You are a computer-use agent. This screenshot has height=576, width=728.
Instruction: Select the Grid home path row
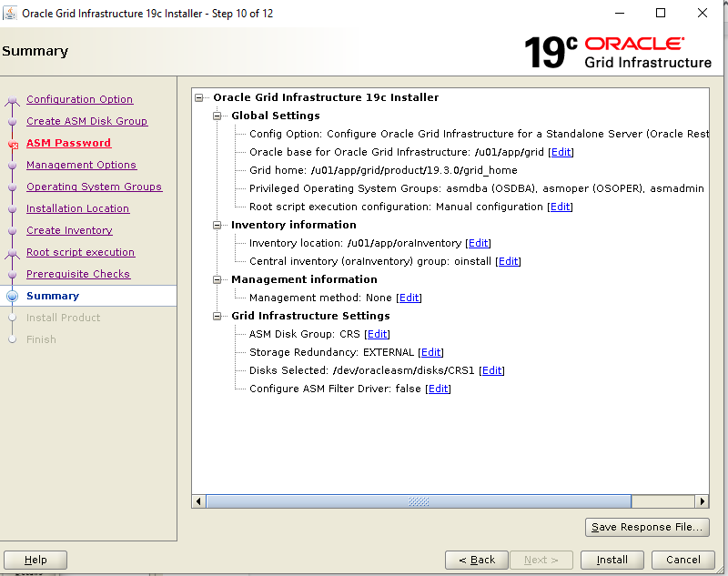(383, 170)
